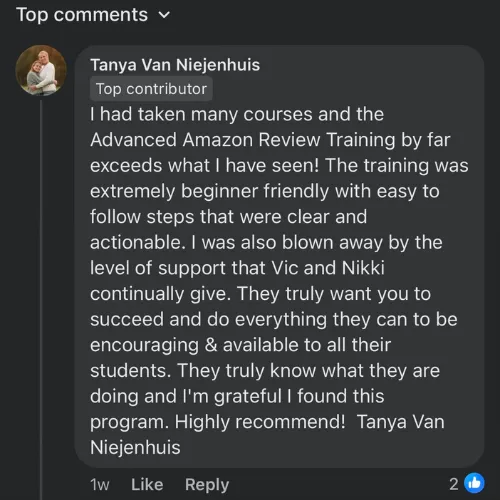This screenshot has height=500, width=500.
Task: Visit Tanya Van Niejenhuis's profile via name
Action: [x=175, y=65]
